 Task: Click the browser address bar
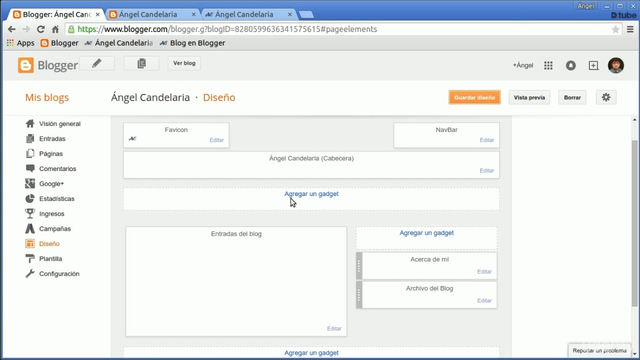pos(343,29)
